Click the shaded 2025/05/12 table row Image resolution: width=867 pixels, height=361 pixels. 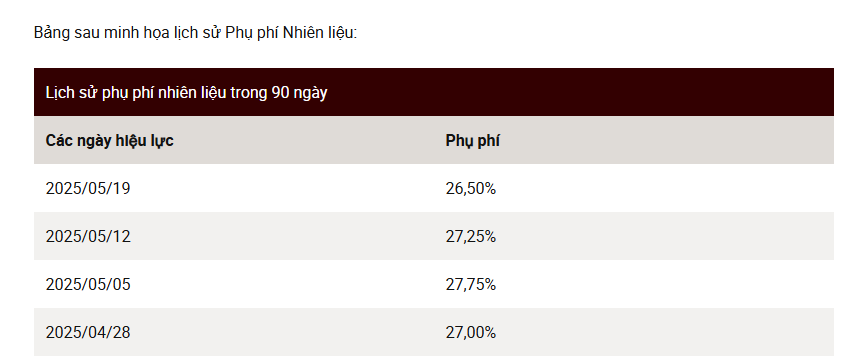[x=434, y=237]
